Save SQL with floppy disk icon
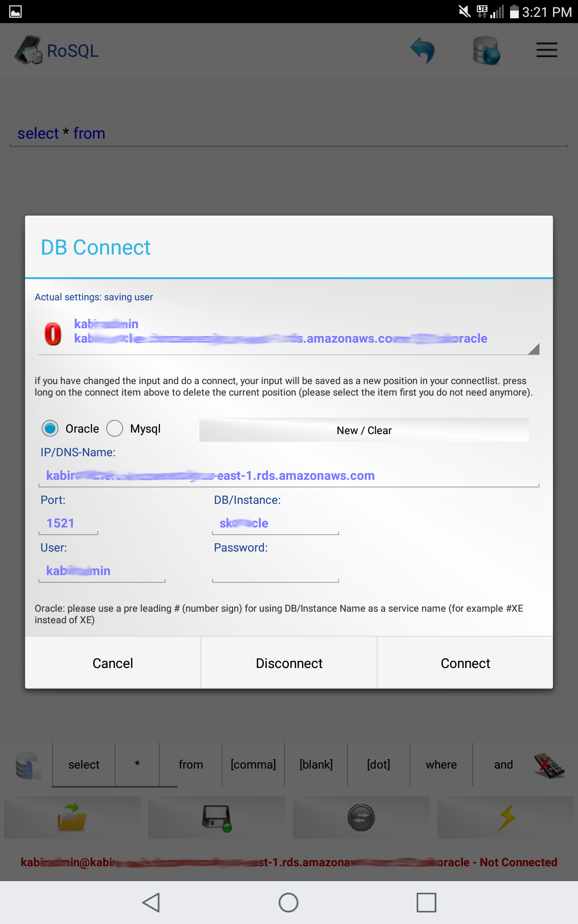This screenshot has width=578, height=924. pyautogui.click(x=217, y=817)
